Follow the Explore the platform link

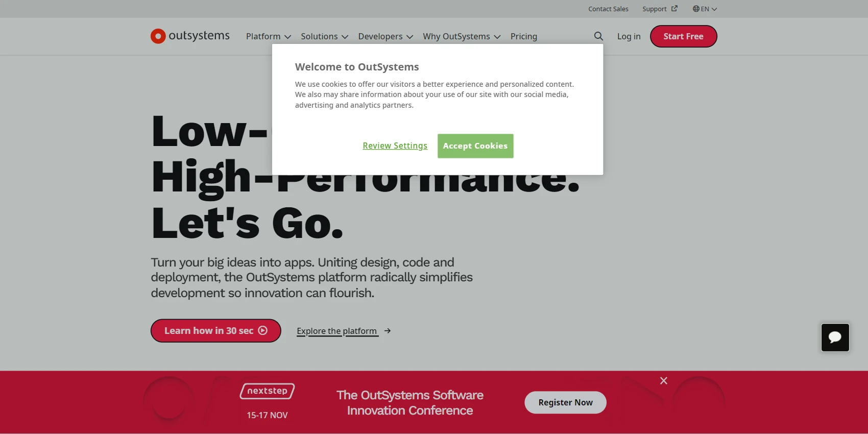(337, 331)
